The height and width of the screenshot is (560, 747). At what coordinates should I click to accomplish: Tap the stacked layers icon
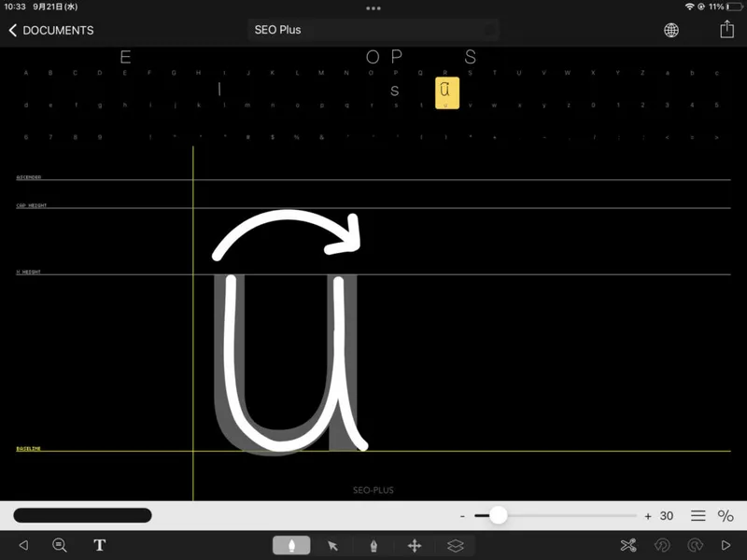click(x=457, y=545)
